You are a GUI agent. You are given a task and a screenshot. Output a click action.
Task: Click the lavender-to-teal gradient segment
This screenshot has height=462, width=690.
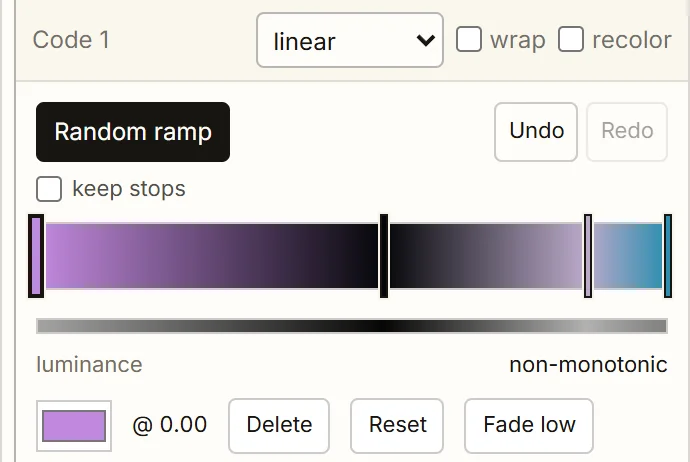tap(628, 256)
